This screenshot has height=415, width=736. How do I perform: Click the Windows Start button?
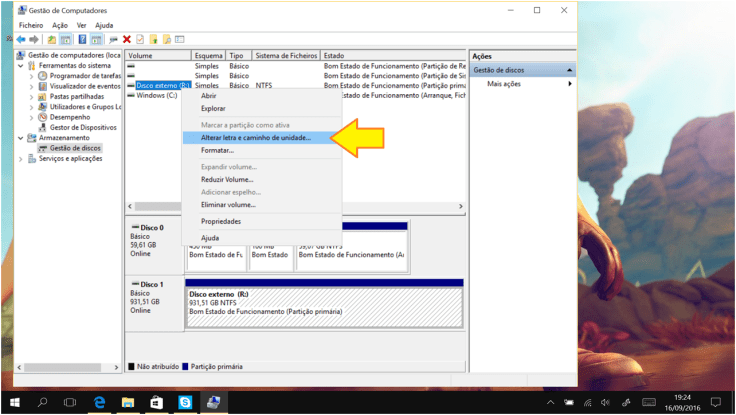pos(14,402)
